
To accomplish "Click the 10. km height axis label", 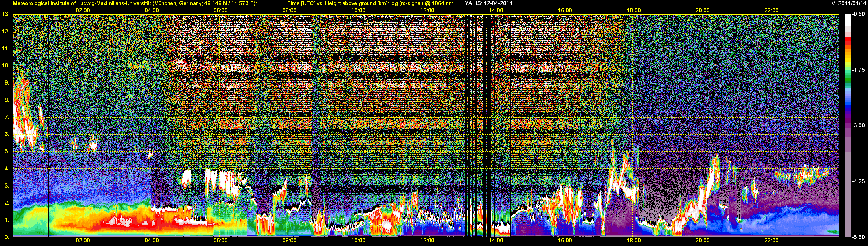I will pyautogui.click(x=6, y=66).
